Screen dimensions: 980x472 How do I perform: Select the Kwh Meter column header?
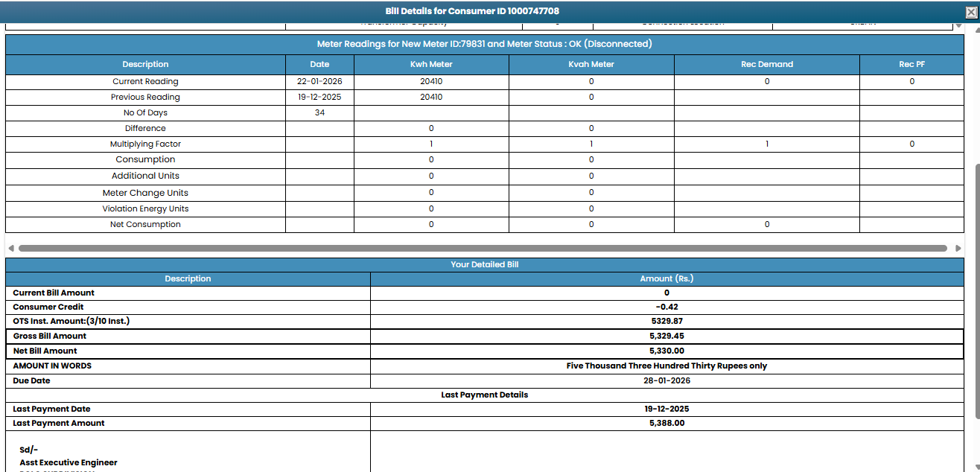pos(431,64)
